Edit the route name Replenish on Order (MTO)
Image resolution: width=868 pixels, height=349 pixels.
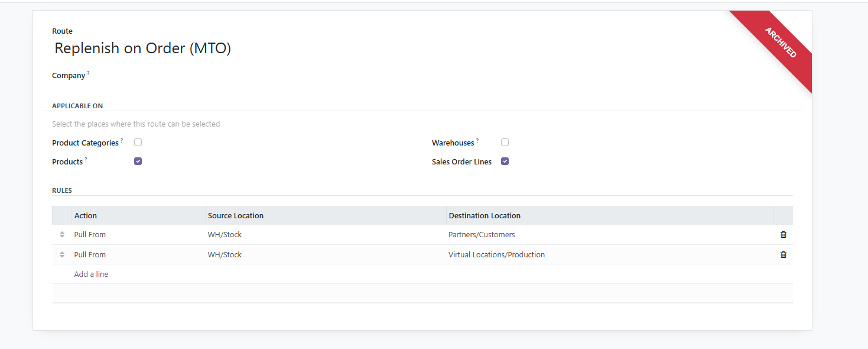point(142,49)
